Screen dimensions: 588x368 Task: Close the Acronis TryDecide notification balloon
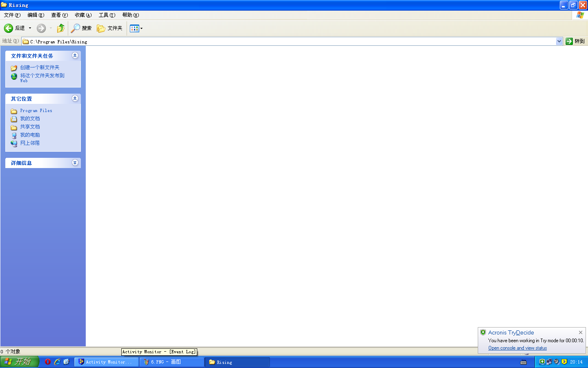(x=581, y=332)
